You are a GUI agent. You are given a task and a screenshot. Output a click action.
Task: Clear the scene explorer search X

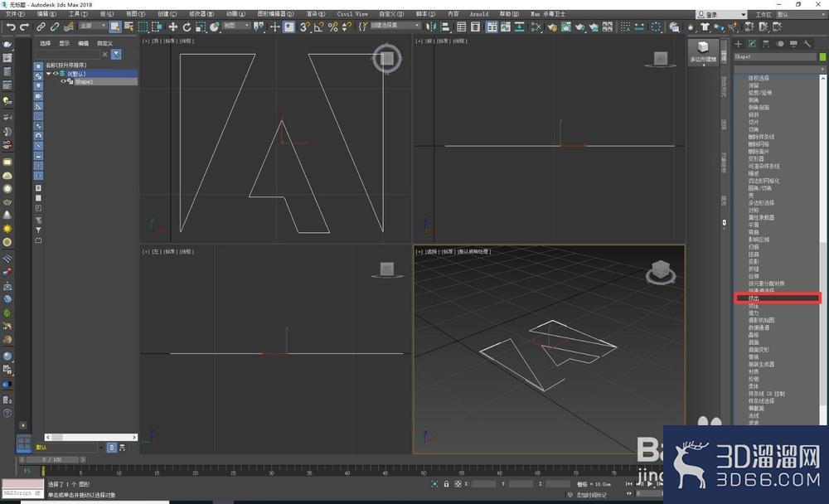pyautogui.click(x=104, y=55)
